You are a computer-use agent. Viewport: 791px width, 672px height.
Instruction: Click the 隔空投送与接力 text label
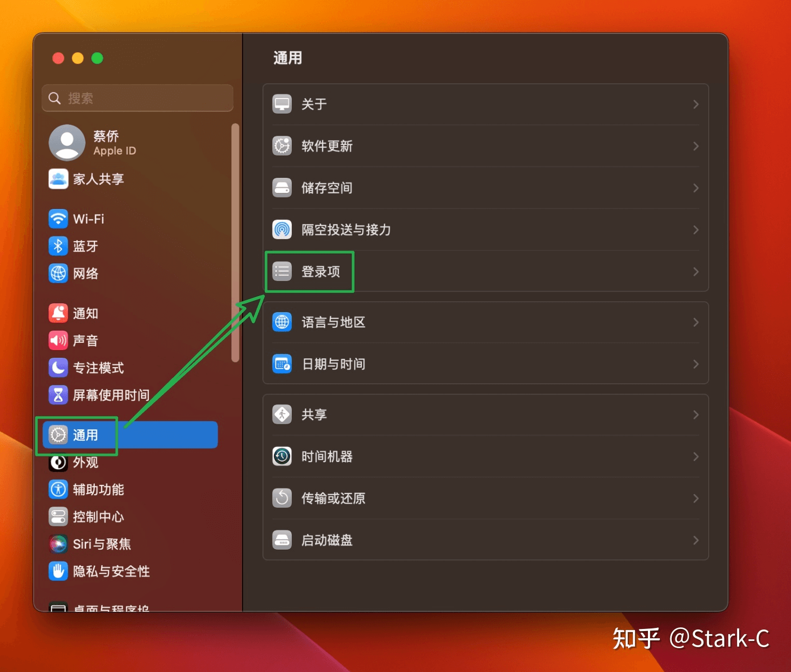click(x=346, y=229)
